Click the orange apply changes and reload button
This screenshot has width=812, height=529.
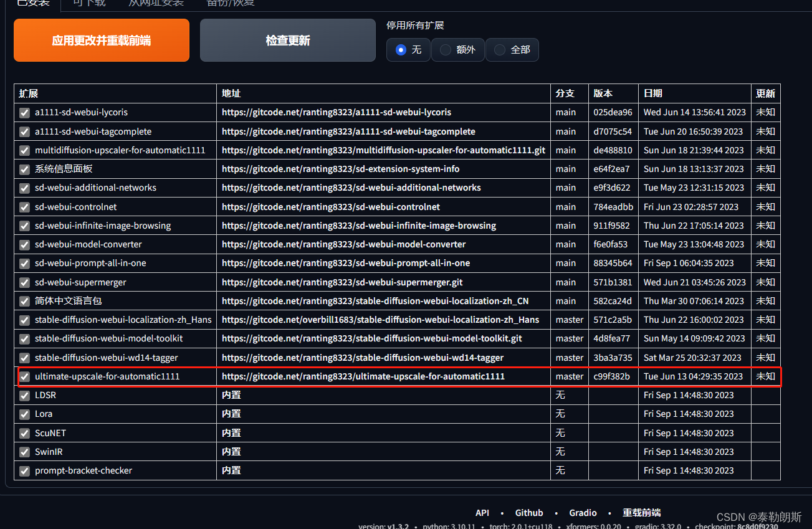[x=102, y=41]
